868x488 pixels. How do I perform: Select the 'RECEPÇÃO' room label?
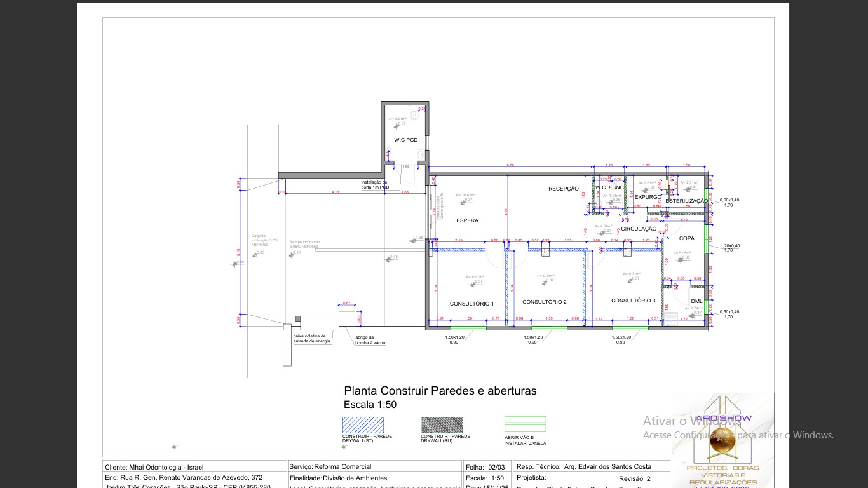pyautogui.click(x=564, y=189)
